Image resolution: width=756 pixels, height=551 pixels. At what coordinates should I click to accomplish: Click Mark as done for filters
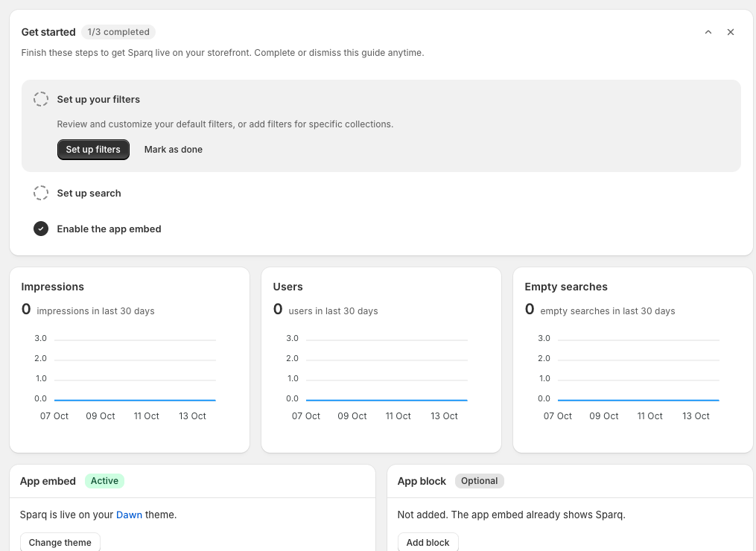[x=173, y=150]
